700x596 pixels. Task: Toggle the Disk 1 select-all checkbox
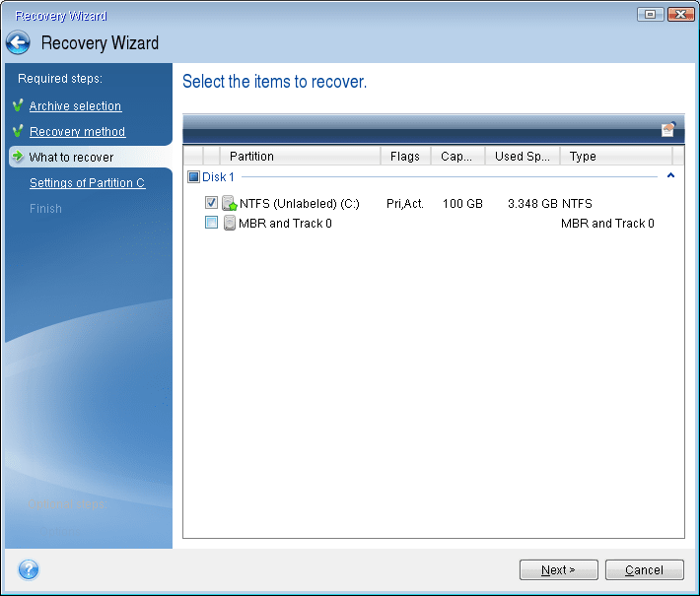tap(193, 177)
